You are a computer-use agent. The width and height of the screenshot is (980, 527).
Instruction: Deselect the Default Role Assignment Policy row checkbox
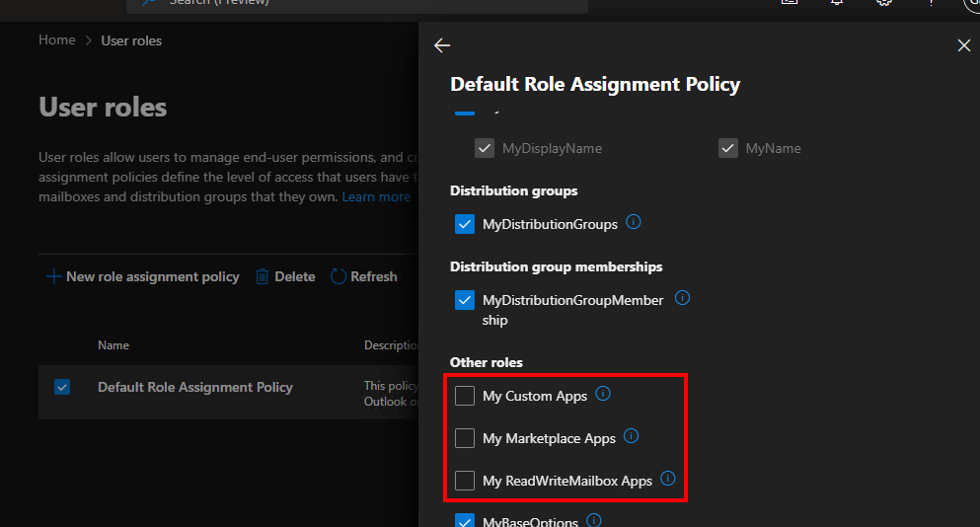pyautogui.click(x=62, y=387)
